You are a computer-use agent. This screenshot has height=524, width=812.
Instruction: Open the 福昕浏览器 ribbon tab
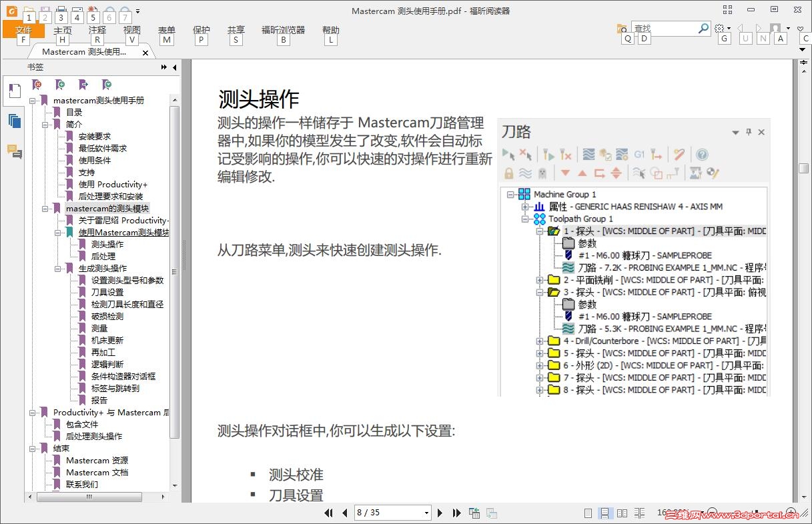(x=283, y=30)
